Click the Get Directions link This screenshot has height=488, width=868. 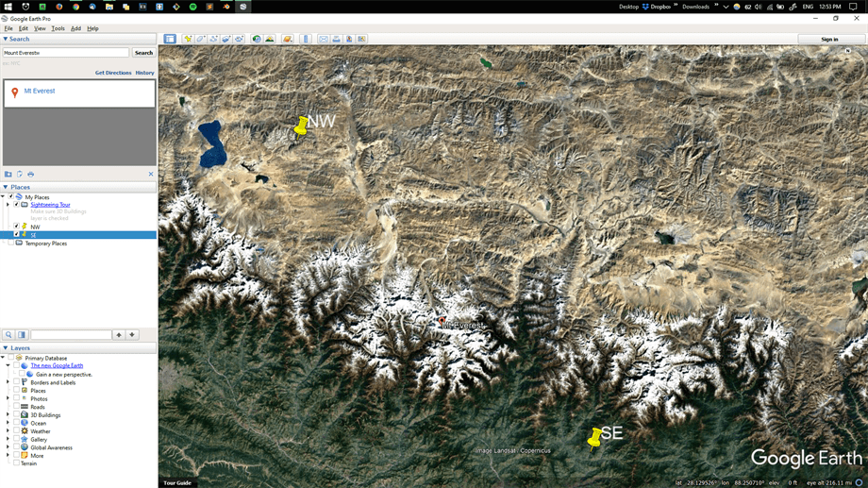[113, 73]
